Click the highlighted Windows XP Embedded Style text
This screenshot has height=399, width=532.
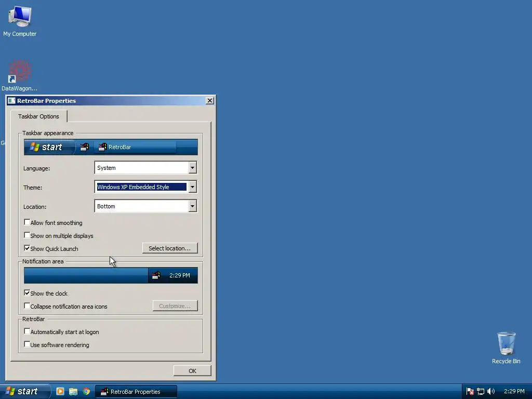(x=141, y=187)
